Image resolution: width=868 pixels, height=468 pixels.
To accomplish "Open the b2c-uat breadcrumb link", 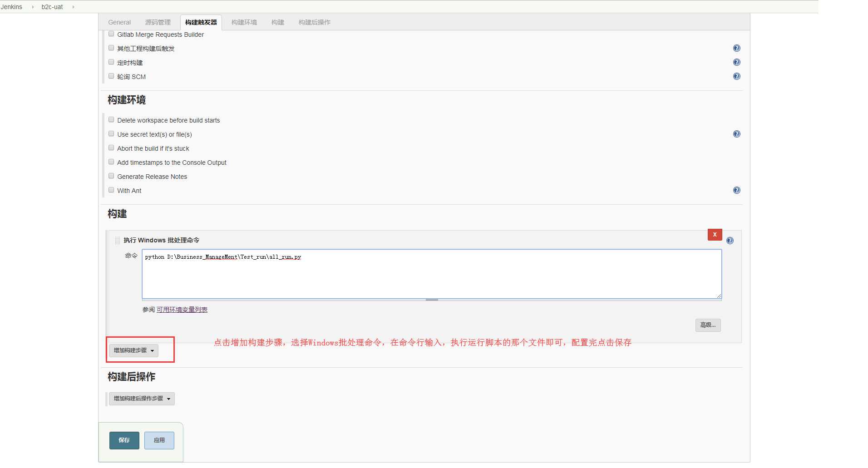I will [x=52, y=7].
